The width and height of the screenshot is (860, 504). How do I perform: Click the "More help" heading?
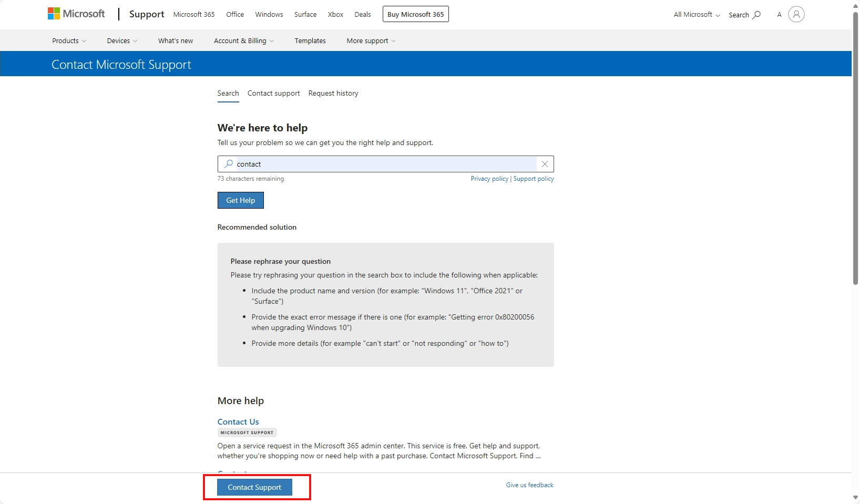click(241, 401)
